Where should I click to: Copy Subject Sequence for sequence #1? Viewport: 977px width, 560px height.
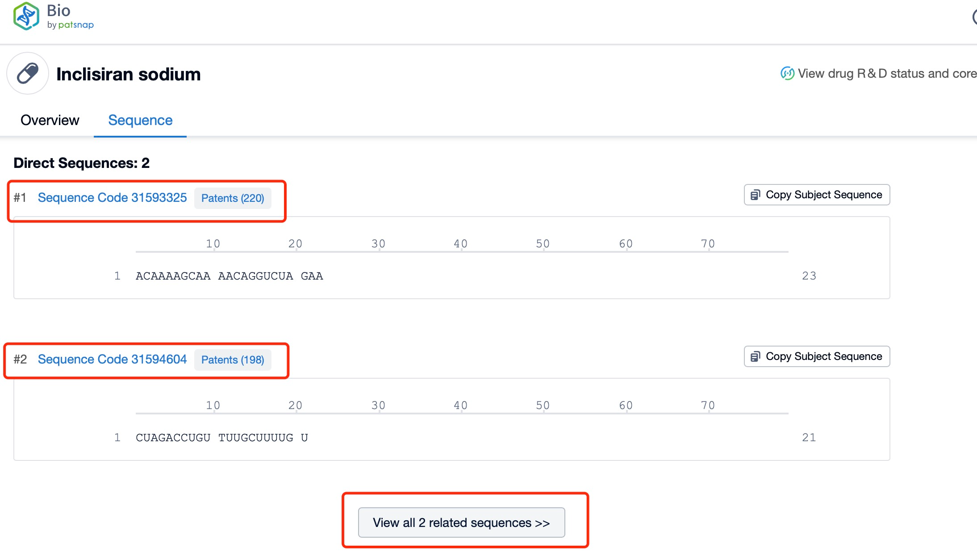(x=823, y=195)
